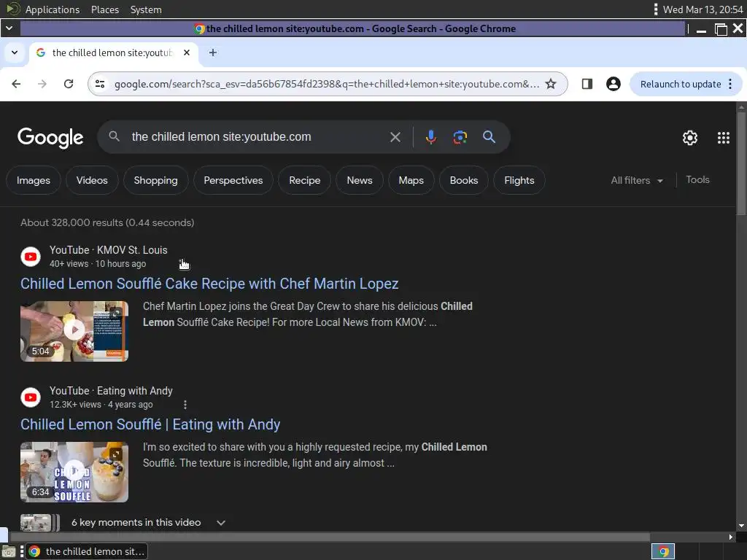Open the Chrome profile avatar icon
The height and width of the screenshot is (560, 747).
tap(613, 84)
